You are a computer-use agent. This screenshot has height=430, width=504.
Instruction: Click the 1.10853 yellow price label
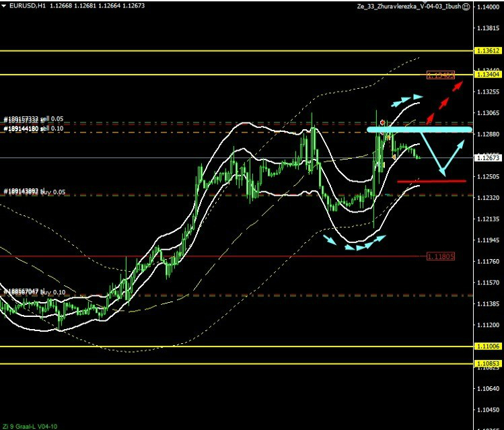pyautogui.click(x=487, y=364)
